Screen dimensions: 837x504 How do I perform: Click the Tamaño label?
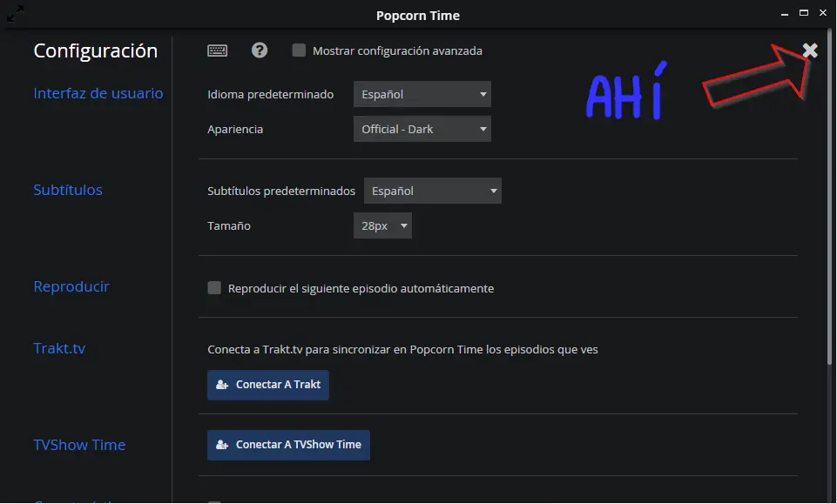[229, 225]
